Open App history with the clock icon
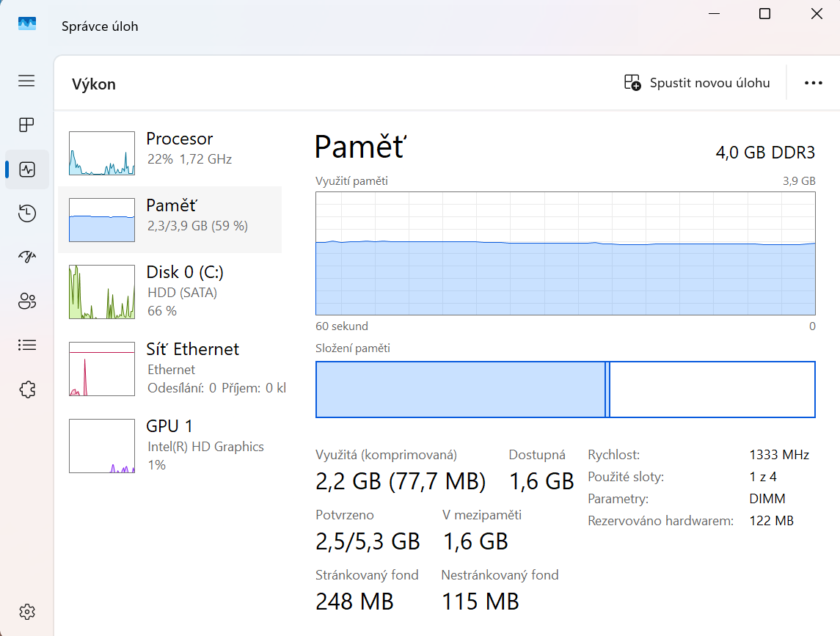The height and width of the screenshot is (636, 840). point(26,213)
